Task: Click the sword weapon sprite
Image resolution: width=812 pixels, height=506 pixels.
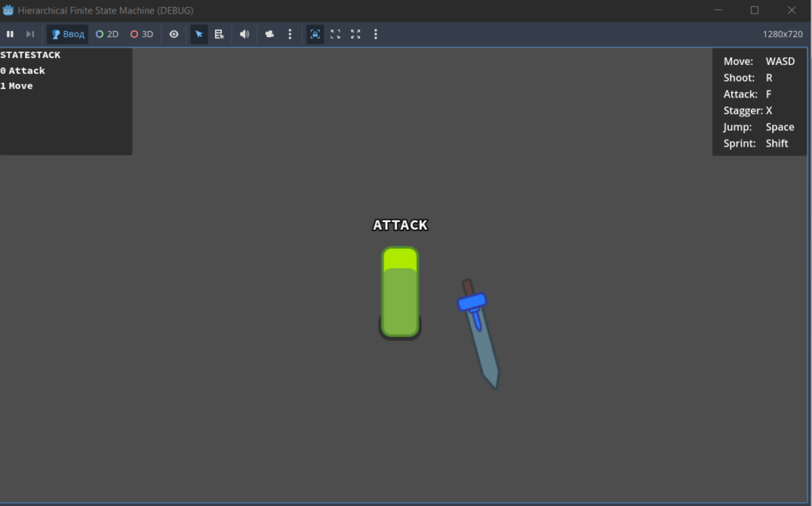Action: (x=478, y=334)
